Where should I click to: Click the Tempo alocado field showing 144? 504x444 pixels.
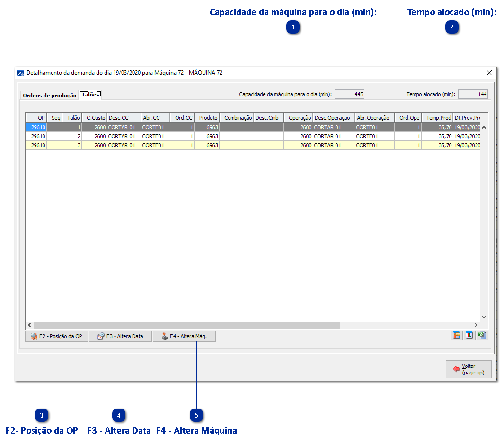coord(473,94)
